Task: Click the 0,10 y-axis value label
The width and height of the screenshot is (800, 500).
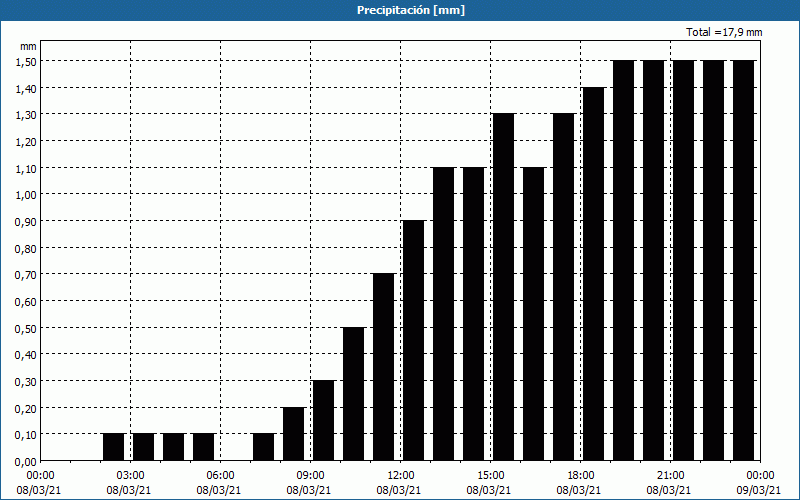Action: pos(26,434)
